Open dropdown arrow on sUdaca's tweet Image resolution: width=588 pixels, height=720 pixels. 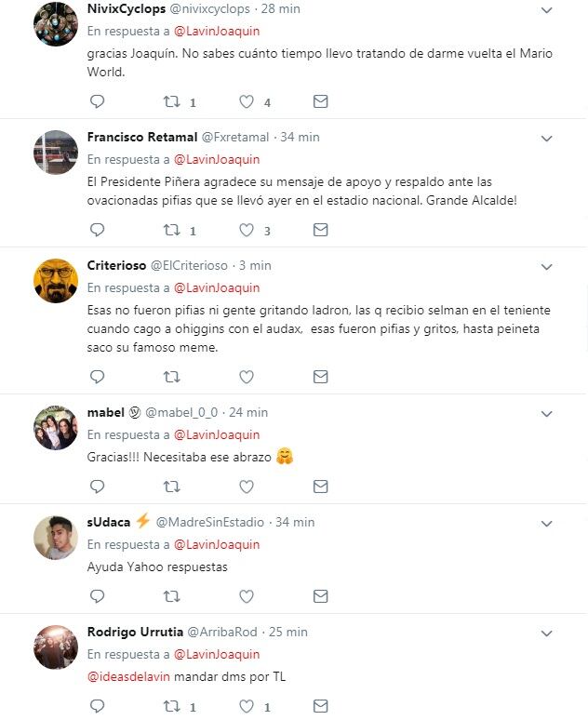coord(548,523)
